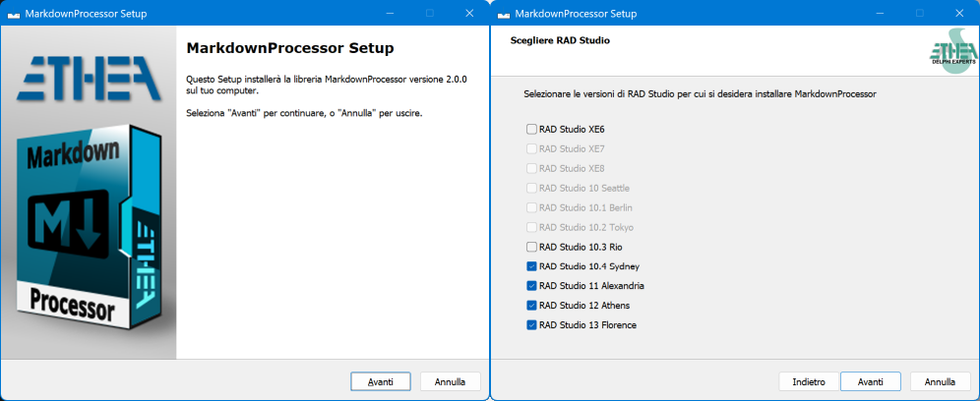Click Annulla in the RAD Studio selection window

940,381
